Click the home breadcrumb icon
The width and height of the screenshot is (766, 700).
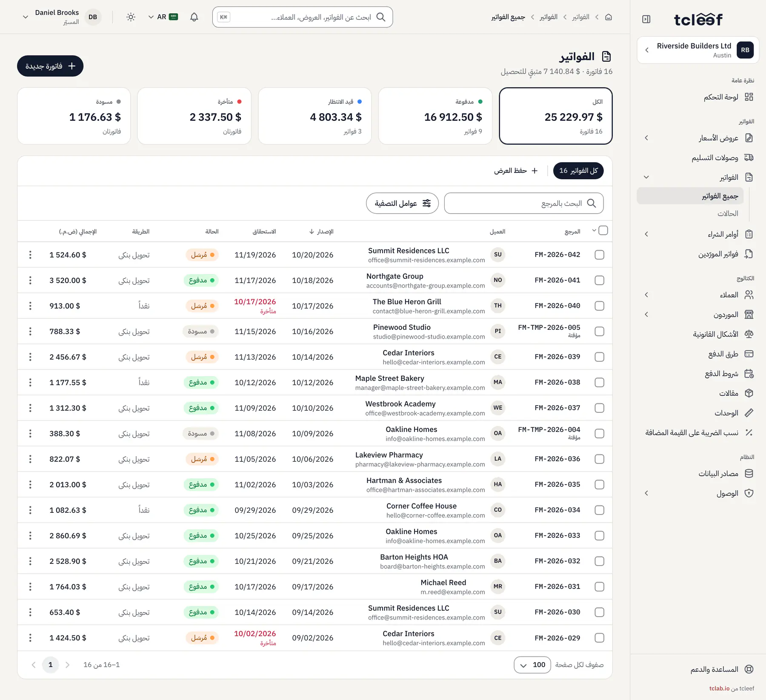point(609,17)
